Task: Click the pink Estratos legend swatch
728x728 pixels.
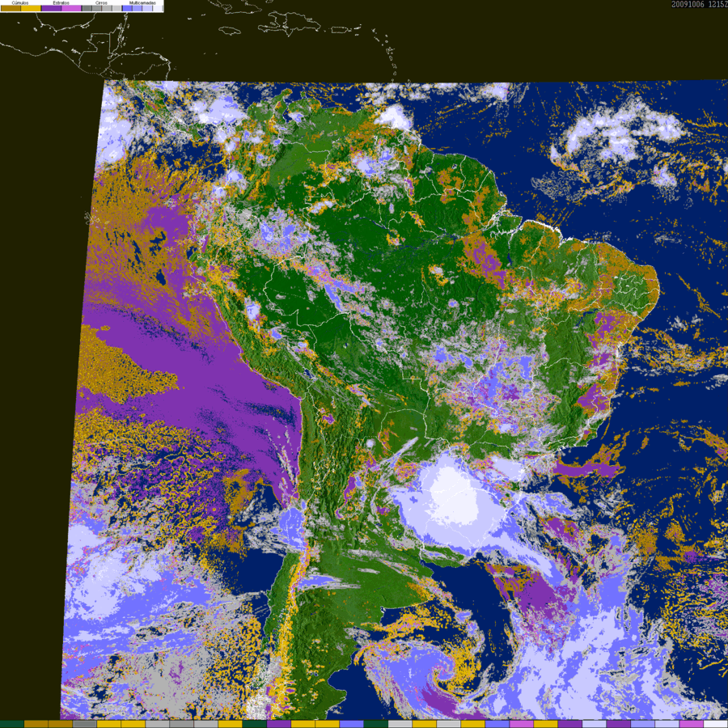Action: click(71, 8)
